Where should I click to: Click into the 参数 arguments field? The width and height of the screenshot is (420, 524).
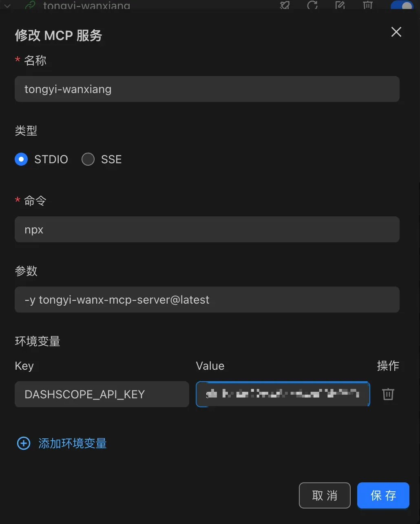point(207,300)
